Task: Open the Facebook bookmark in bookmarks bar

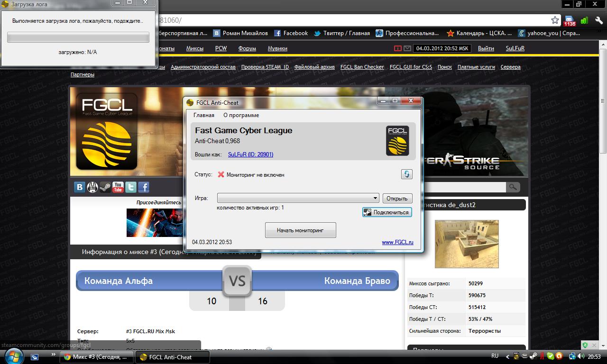Action: pyautogui.click(x=291, y=33)
